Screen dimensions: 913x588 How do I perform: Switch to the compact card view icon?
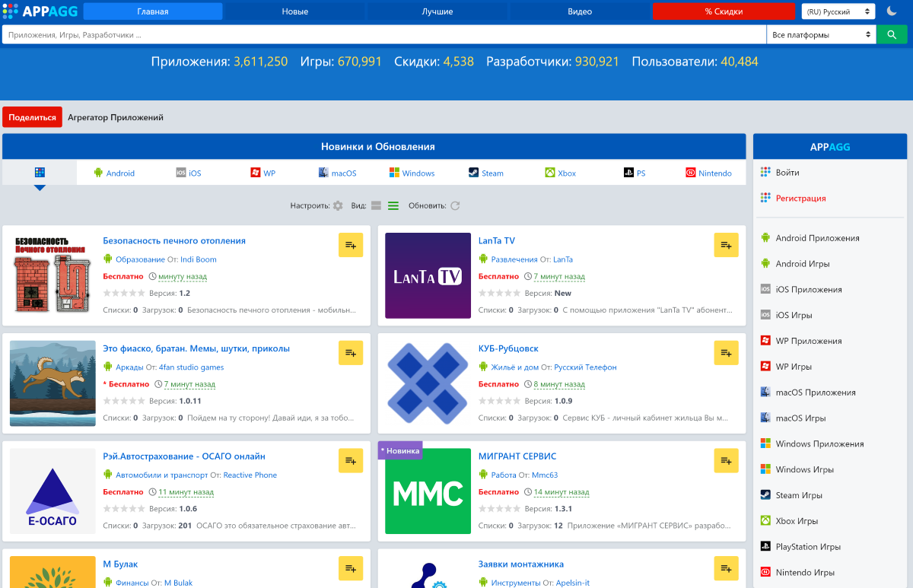pyautogui.click(x=376, y=205)
